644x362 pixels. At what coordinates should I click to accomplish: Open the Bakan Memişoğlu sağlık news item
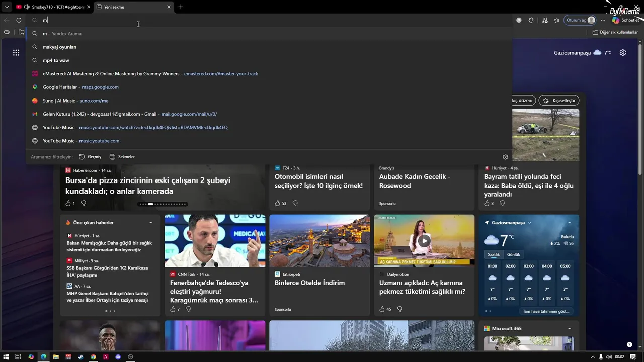click(x=109, y=246)
